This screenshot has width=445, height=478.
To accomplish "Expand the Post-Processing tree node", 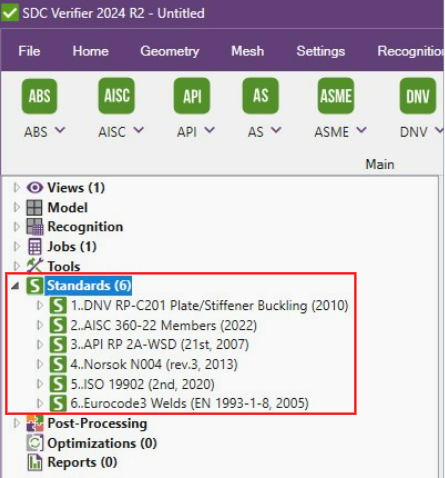I will pyautogui.click(x=17, y=423).
